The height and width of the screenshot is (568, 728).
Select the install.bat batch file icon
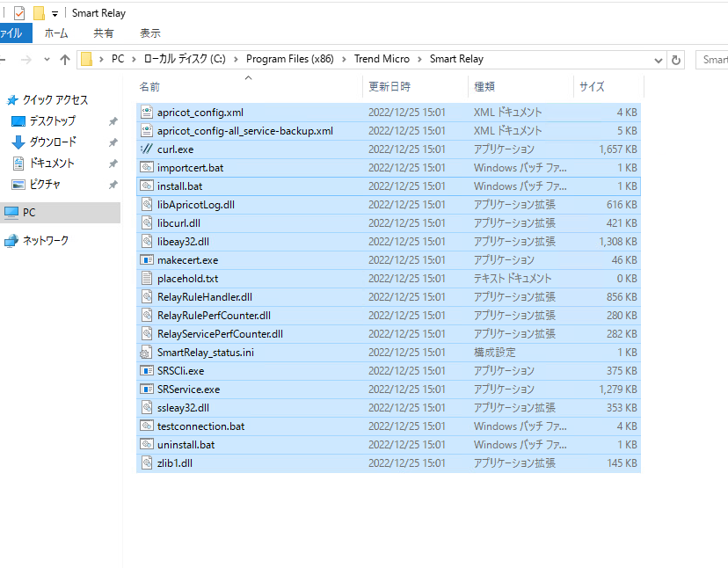147,186
